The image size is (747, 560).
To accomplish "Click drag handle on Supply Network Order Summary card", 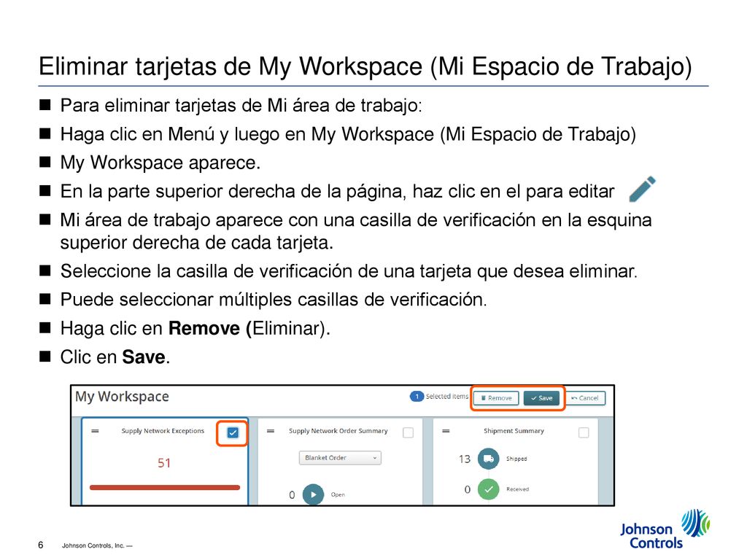I will (271, 431).
